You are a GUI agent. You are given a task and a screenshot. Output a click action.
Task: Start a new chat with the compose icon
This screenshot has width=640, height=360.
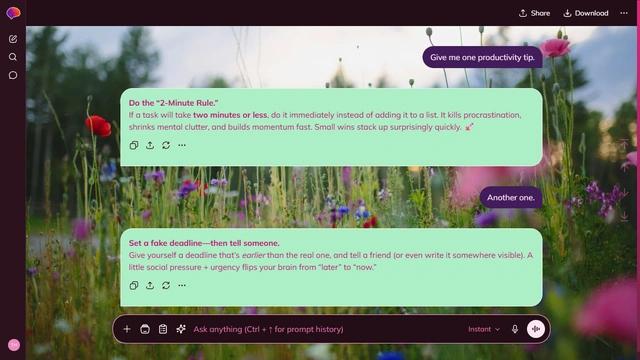coord(13,39)
